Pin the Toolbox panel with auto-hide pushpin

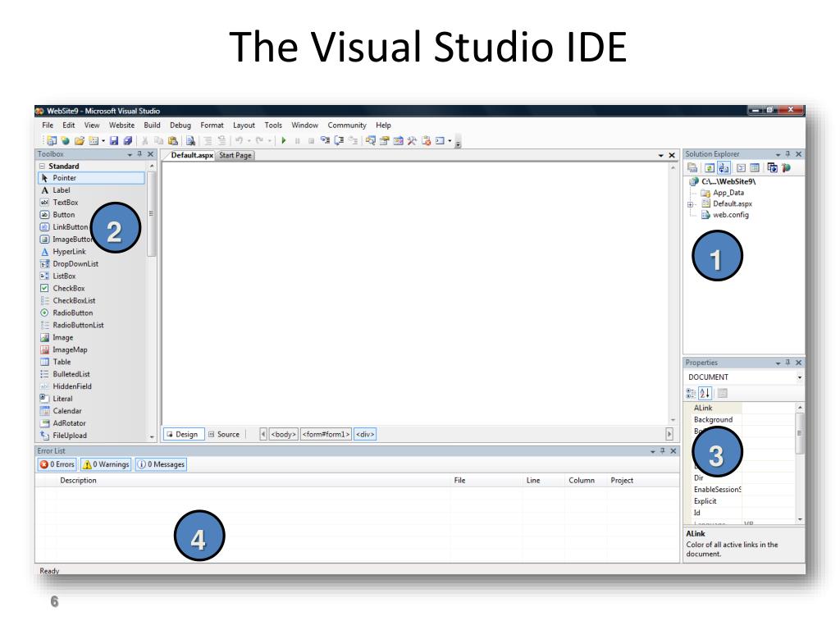(139, 153)
